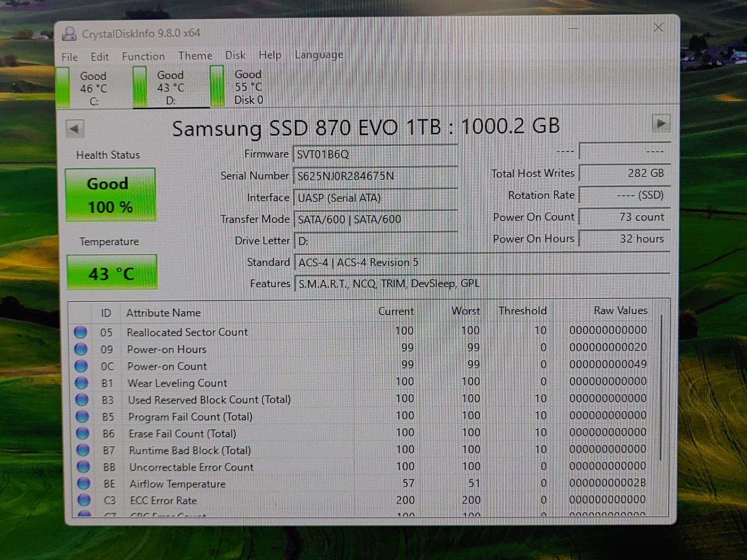Click the Threshold column header
This screenshot has height=560, width=747.
[x=522, y=311]
